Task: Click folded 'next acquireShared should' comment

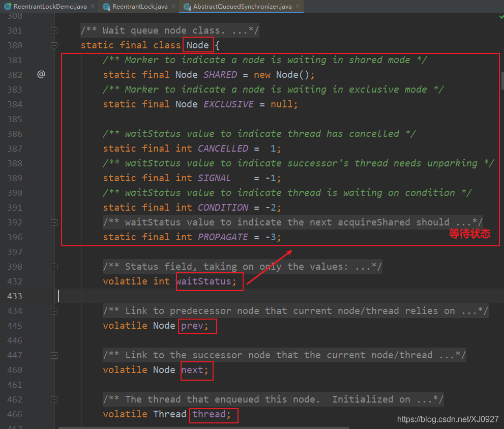Action: [x=293, y=222]
